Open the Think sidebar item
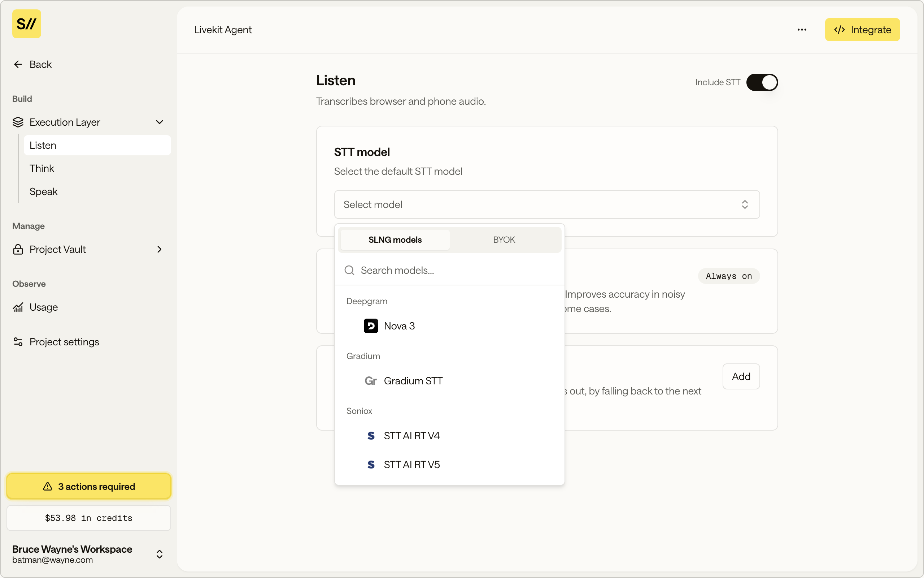This screenshot has height=578, width=924. tap(97, 168)
